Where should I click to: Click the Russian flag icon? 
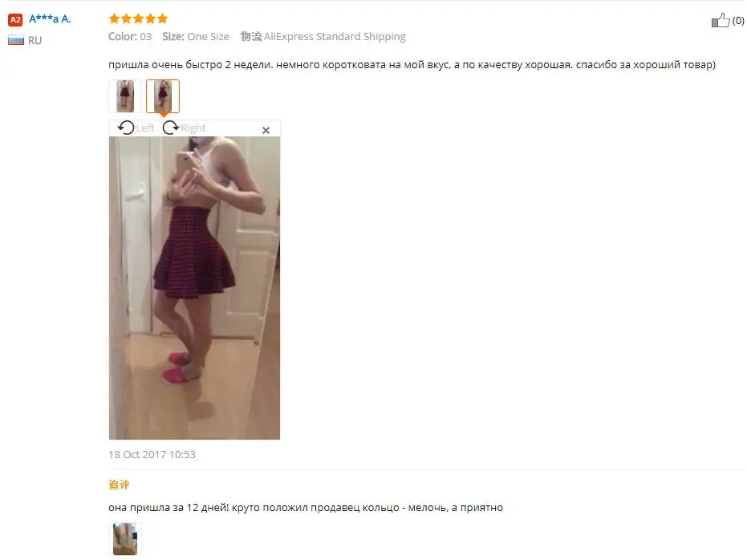[x=16, y=40]
